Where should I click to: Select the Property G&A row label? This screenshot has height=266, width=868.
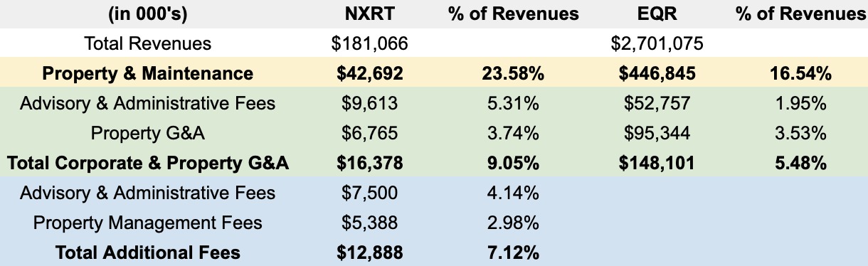tap(147, 133)
